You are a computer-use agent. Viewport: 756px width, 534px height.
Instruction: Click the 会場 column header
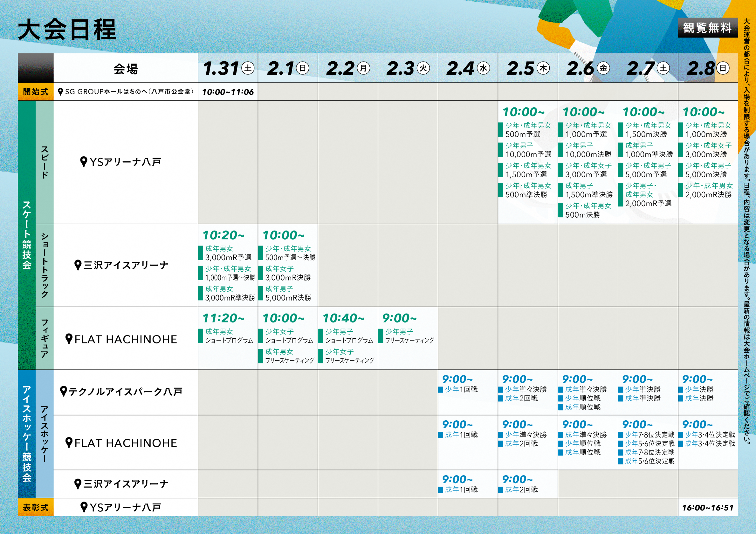coord(126,69)
